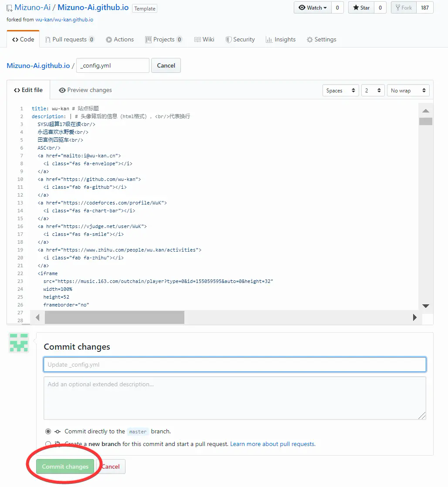The height and width of the screenshot is (487, 448).
Task: Click the repository template icon beside Mizuno-Ai
Action: click(9, 8)
